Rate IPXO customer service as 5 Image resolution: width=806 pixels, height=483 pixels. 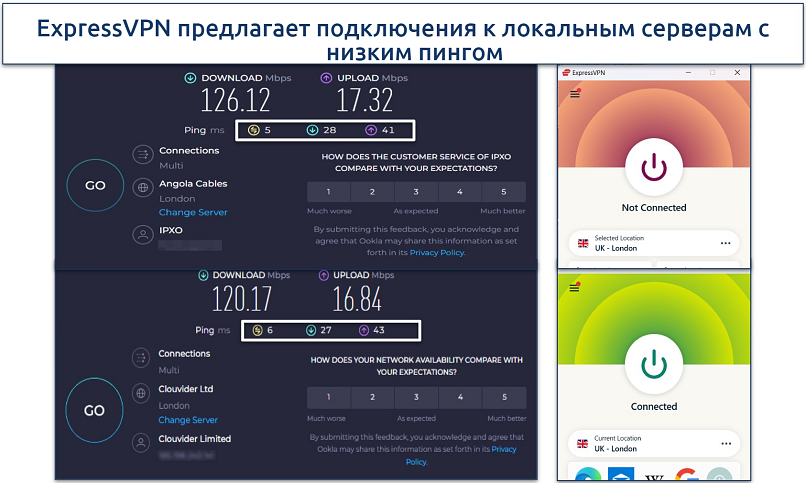click(x=503, y=192)
